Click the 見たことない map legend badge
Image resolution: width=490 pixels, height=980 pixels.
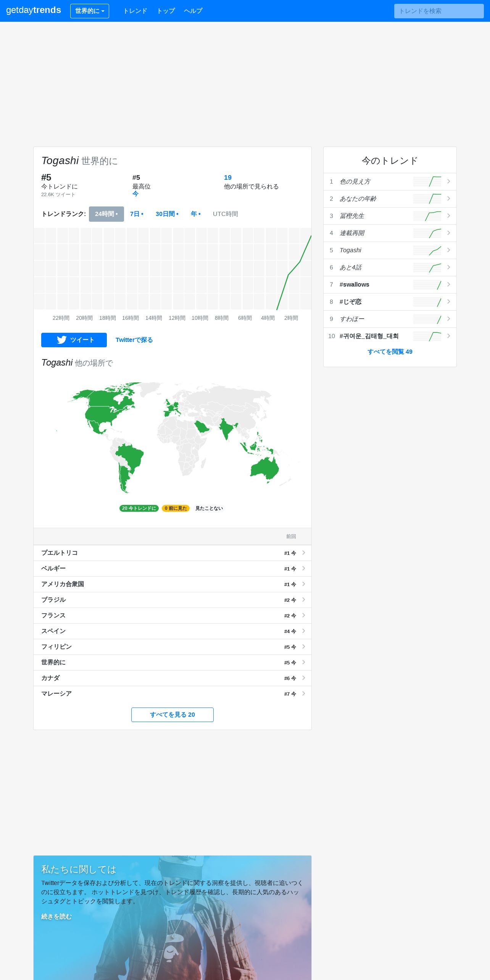tap(209, 508)
